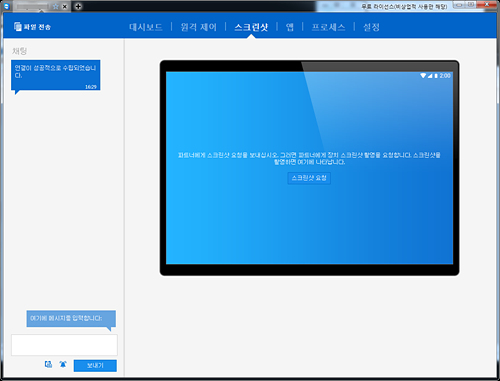
Task: Switch to the 원격 제어 tab
Action: point(199,27)
